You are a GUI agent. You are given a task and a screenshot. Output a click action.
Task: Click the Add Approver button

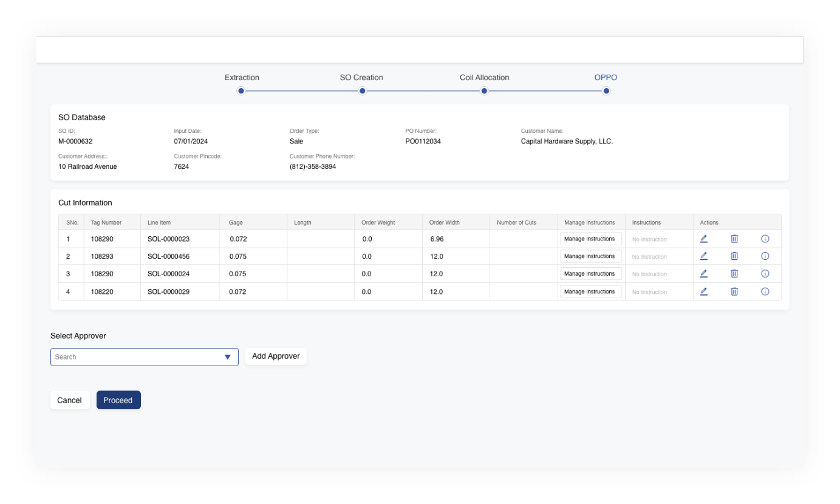pos(276,356)
